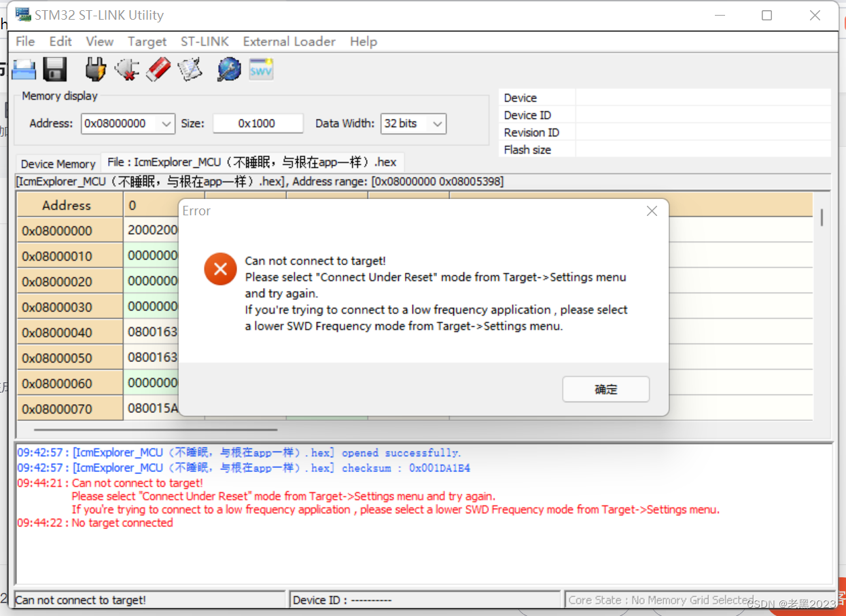Switch to the Device Memory tab
Image resolution: width=846 pixels, height=616 pixels.
tap(58, 164)
